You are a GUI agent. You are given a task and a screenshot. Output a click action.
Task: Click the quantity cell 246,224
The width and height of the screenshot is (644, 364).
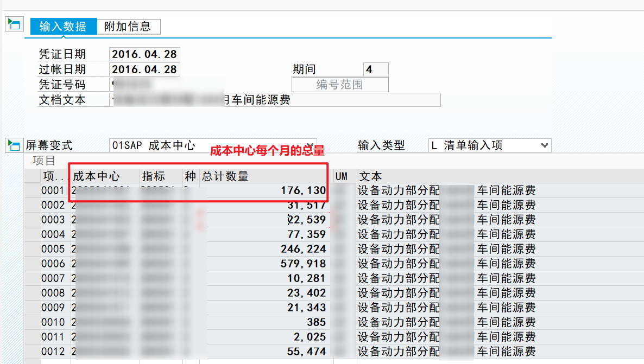point(265,249)
